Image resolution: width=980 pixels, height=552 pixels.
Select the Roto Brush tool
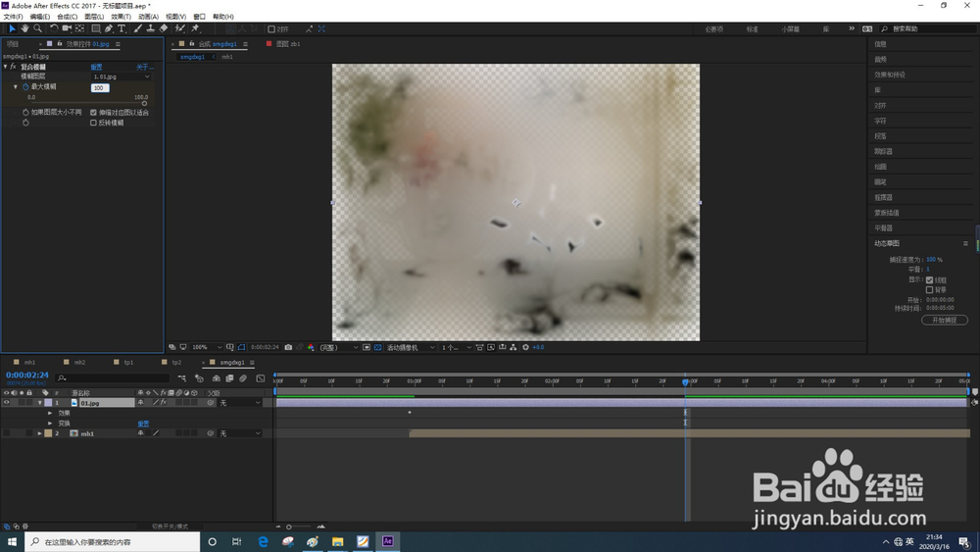pyautogui.click(x=180, y=28)
